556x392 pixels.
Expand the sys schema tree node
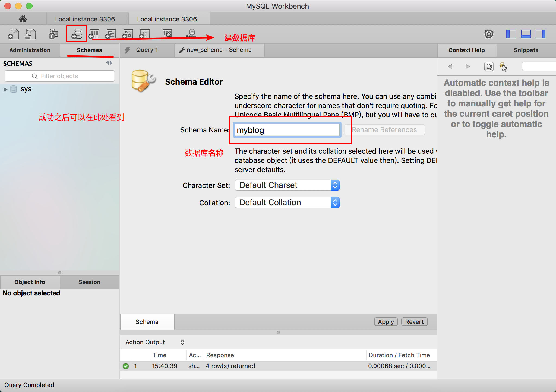coord(5,89)
